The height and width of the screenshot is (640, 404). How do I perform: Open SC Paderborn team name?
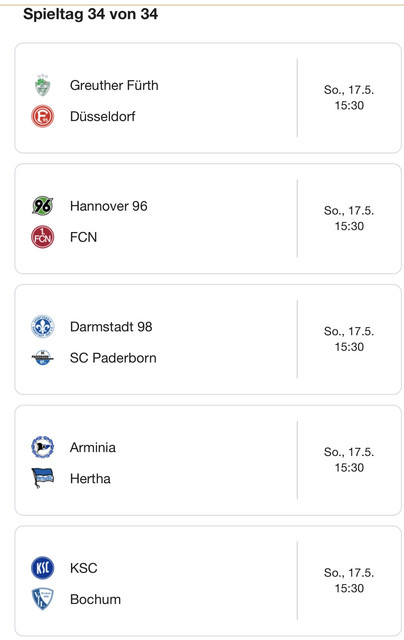coord(113,358)
